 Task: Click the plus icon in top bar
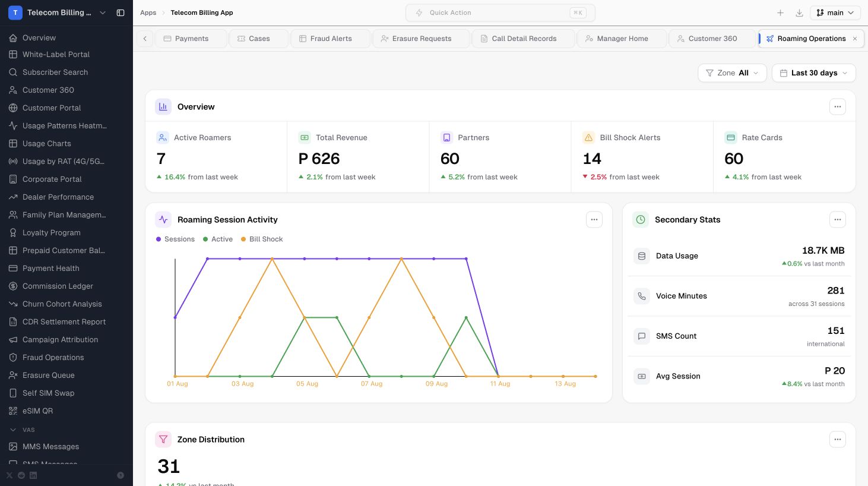781,12
